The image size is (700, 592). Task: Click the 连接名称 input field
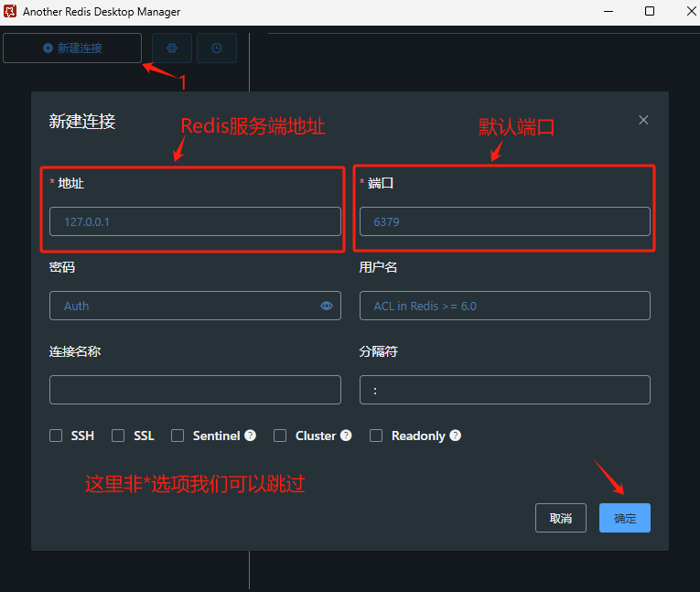(x=195, y=390)
